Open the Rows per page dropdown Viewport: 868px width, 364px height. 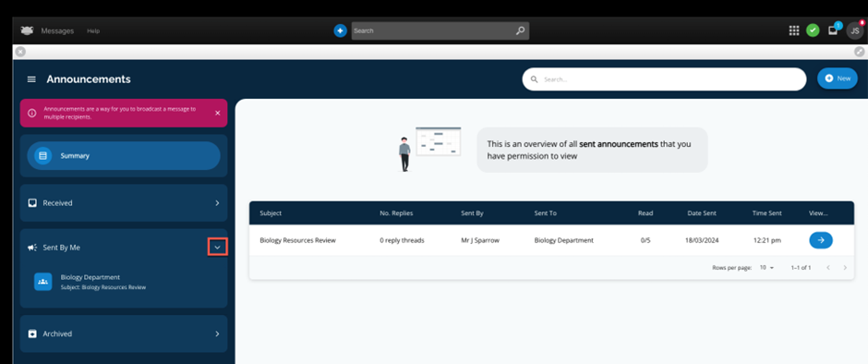(x=766, y=268)
